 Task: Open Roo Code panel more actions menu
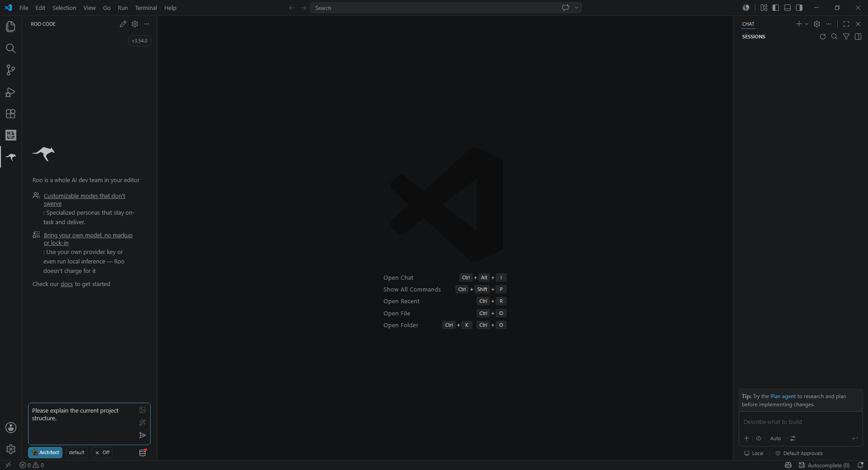[x=147, y=24]
